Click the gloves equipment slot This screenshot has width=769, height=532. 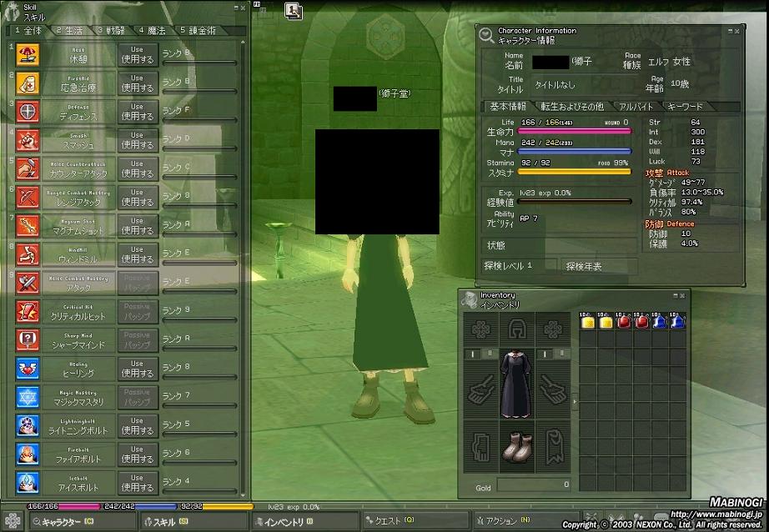[x=481, y=447]
